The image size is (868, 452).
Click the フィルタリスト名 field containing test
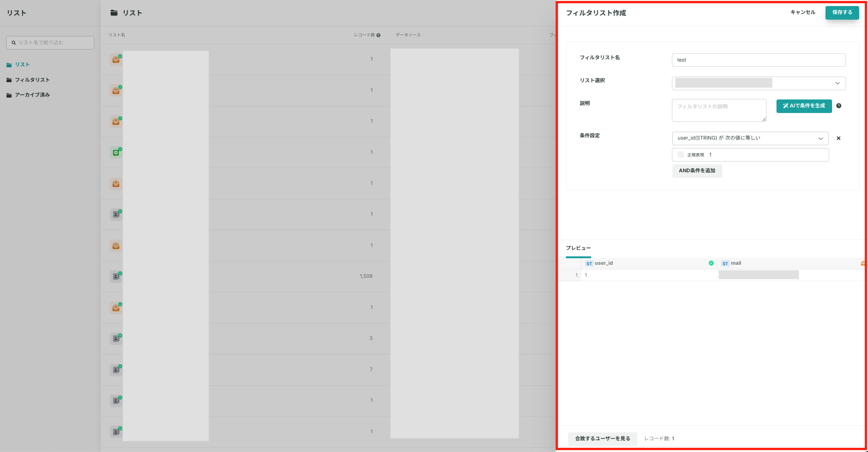(x=759, y=60)
